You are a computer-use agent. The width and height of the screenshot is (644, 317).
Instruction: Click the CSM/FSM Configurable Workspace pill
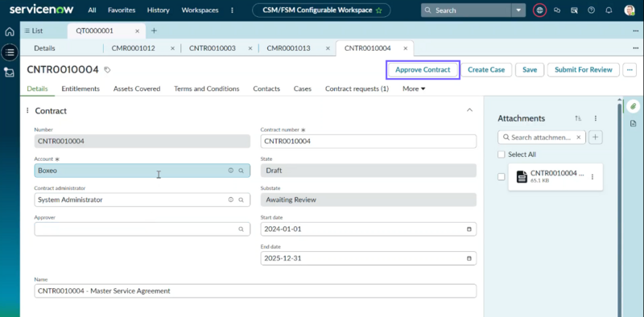pyautogui.click(x=321, y=10)
